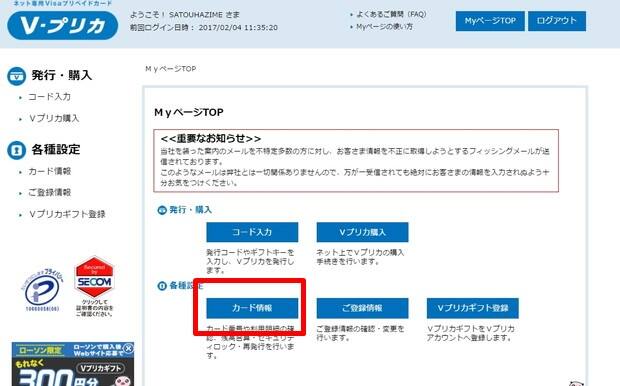Click the ようこそ SATOUHAZIME greeting
The image size is (620, 386).
pyautogui.click(x=185, y=15)
